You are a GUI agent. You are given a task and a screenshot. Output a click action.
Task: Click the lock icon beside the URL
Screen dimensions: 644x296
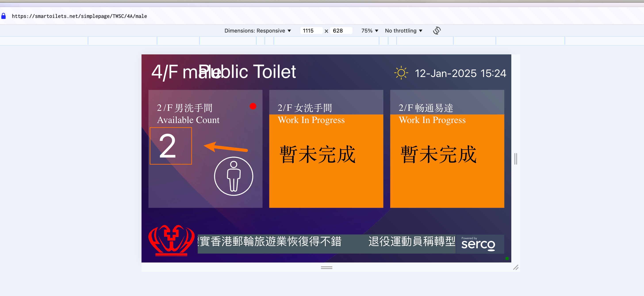pyautogui.click(x=4, y=16)
